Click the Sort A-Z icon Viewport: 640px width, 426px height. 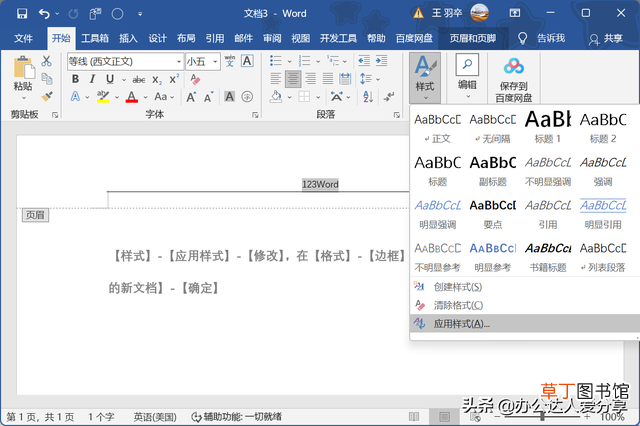[368, 97]
